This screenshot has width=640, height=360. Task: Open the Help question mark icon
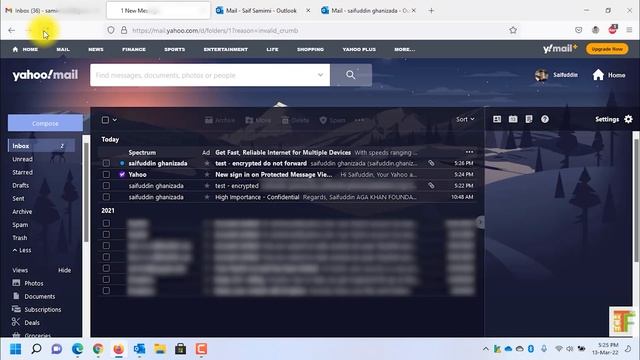(545, 119)
